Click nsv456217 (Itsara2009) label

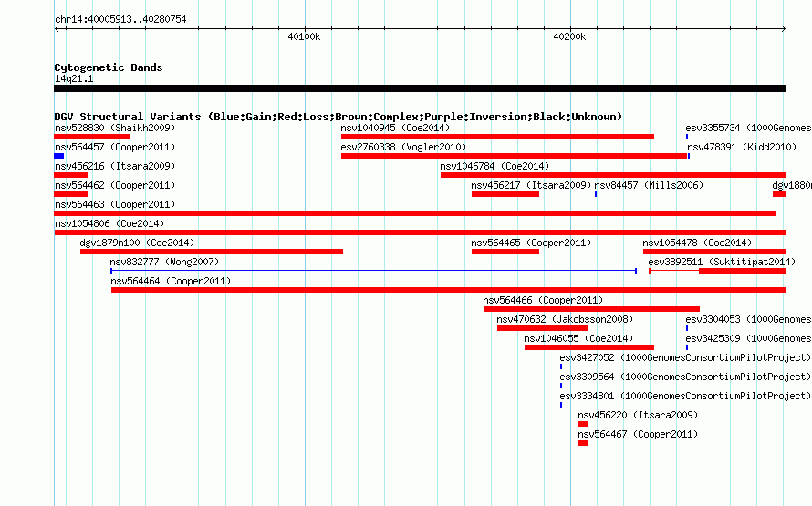pyautogui.click(x=531, y=185)
